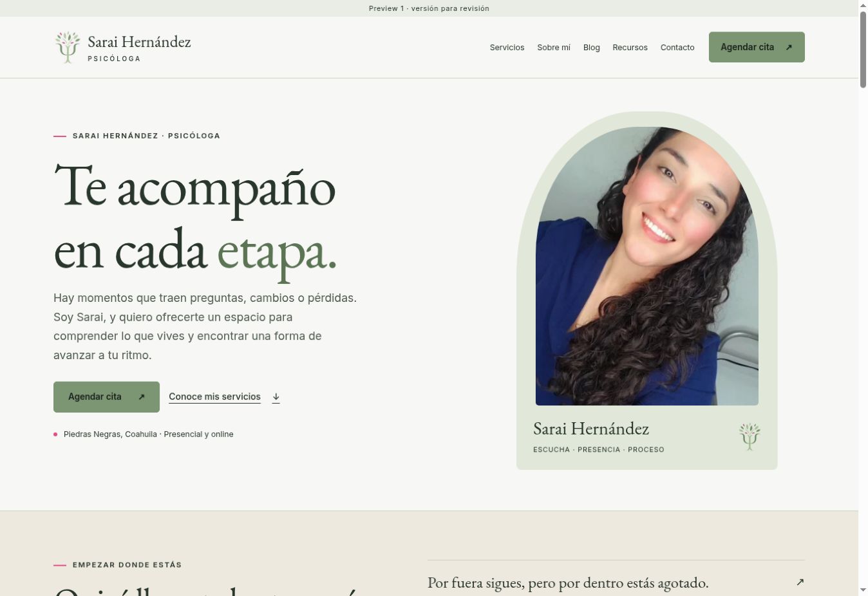
Task: Open the Blog section
Action: pos(591,48)
